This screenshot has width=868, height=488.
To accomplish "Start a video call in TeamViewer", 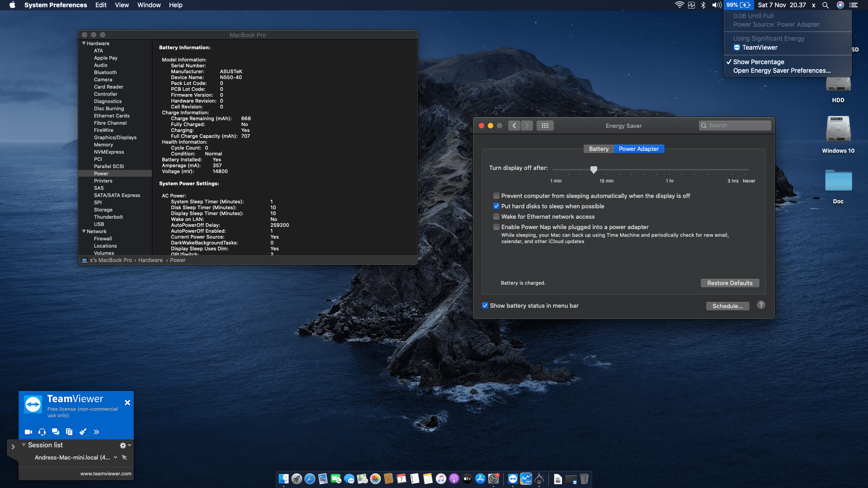I will click(x=28, y=432).
